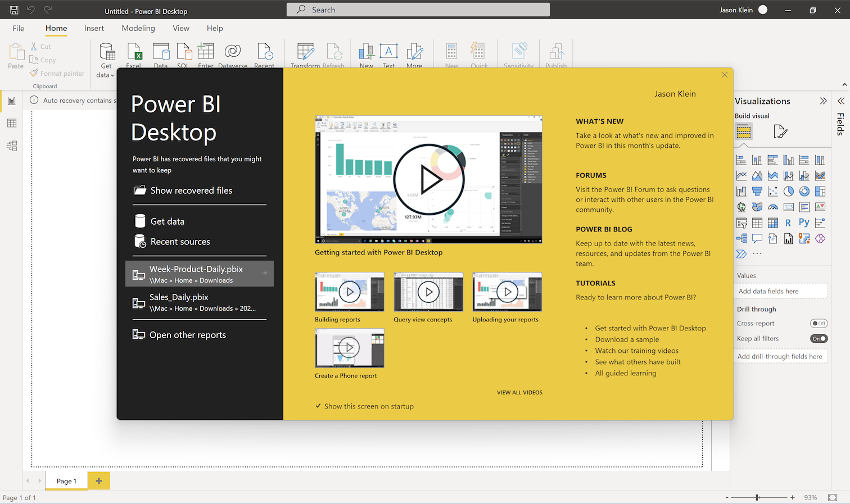Get more visuals via the ellipsis
This screenshot has height=504, width=850.
coord(757,254)
